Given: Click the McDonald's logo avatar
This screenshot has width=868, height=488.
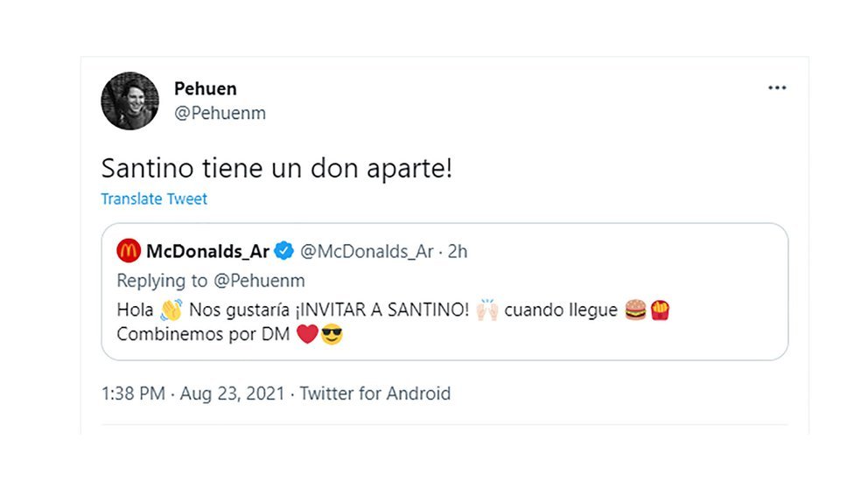Looking at the screenshot, I should (129, 251).
